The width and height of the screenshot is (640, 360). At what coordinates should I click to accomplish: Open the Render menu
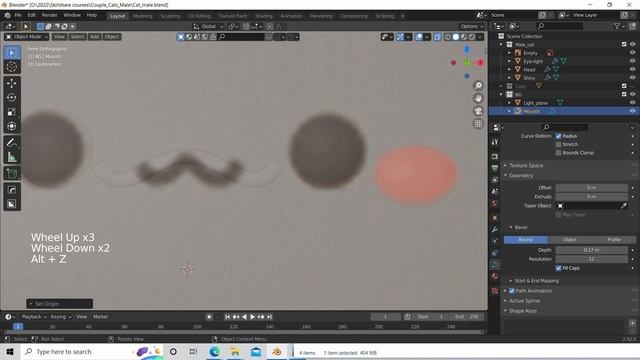click(50, 15)
